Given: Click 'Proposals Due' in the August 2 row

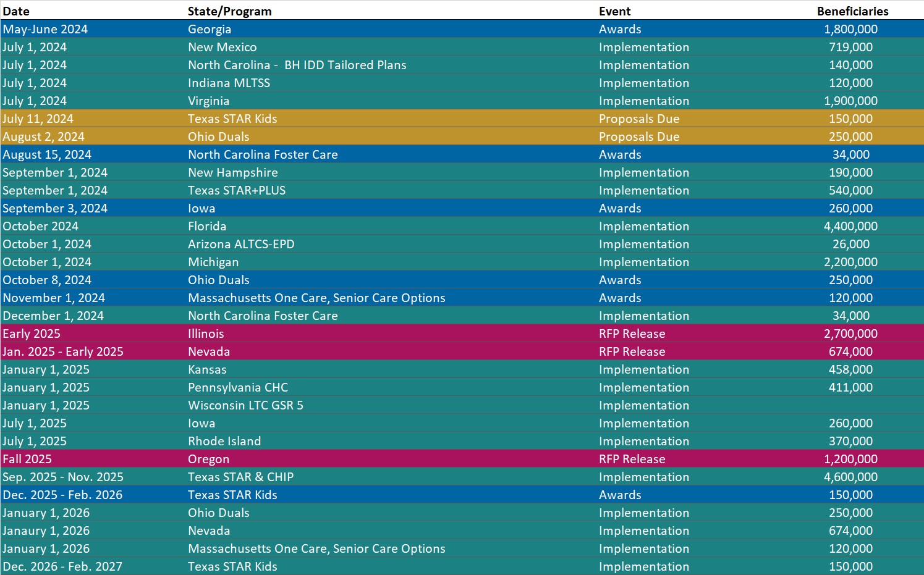Looking at the screenshot, I should pos(639,136).
